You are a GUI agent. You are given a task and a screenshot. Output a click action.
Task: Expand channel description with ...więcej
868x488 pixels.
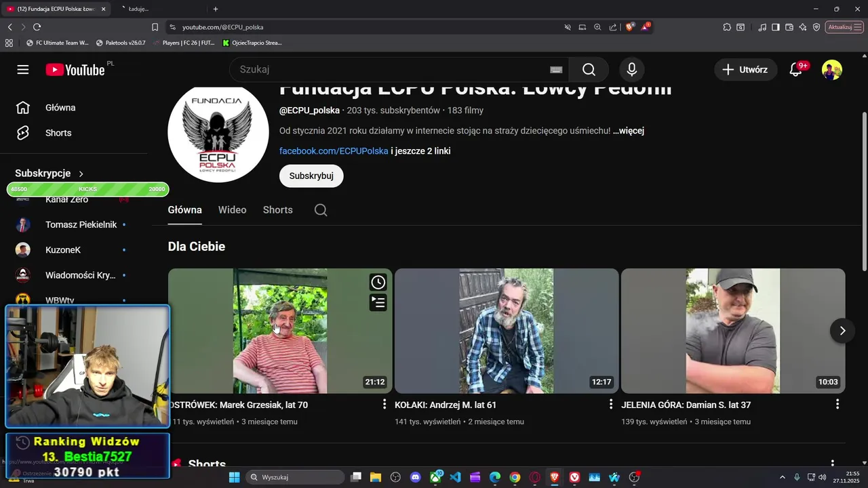point(628,131)
